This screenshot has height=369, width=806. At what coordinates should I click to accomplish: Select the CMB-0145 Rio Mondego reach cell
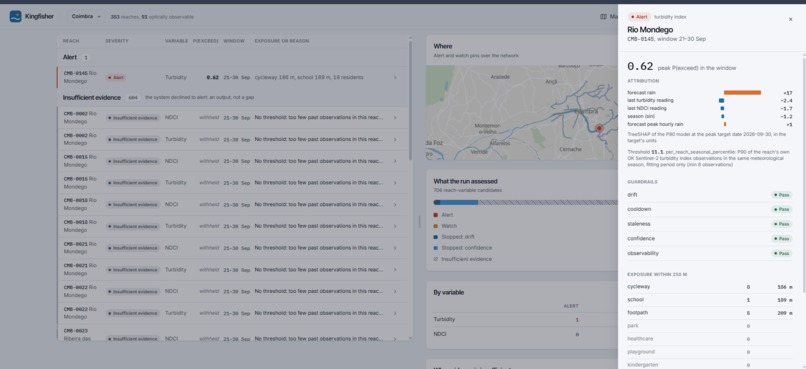(80, 77)
